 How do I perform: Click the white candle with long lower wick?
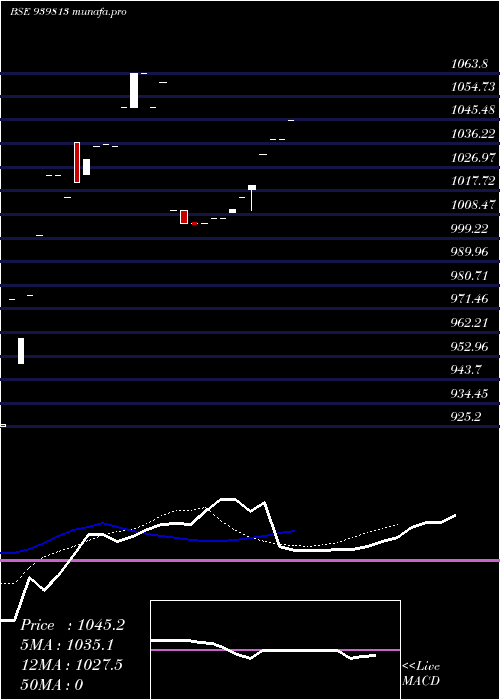252,197
